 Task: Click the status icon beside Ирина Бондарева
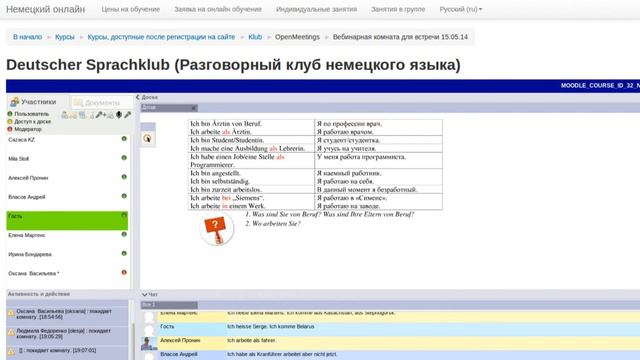coord(124,253)
